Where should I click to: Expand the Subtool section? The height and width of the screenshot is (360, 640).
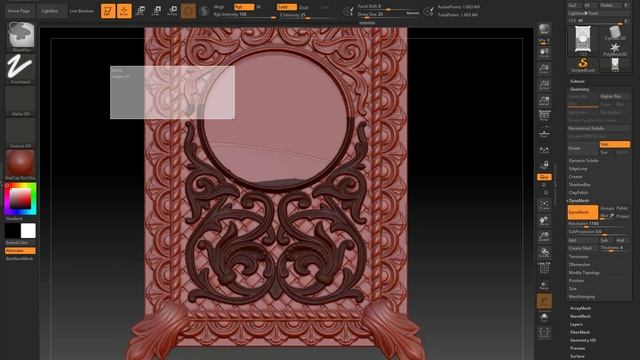point(577,81)
